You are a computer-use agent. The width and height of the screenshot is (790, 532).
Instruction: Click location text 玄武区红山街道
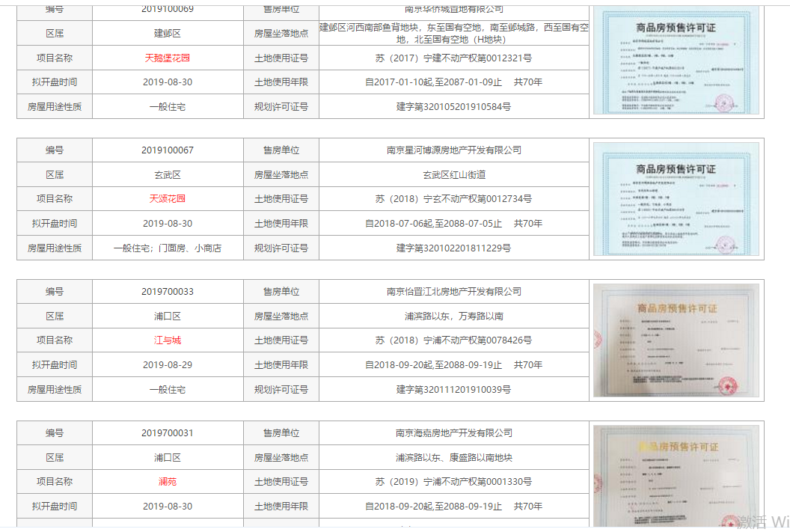click(x=453, y=175)
